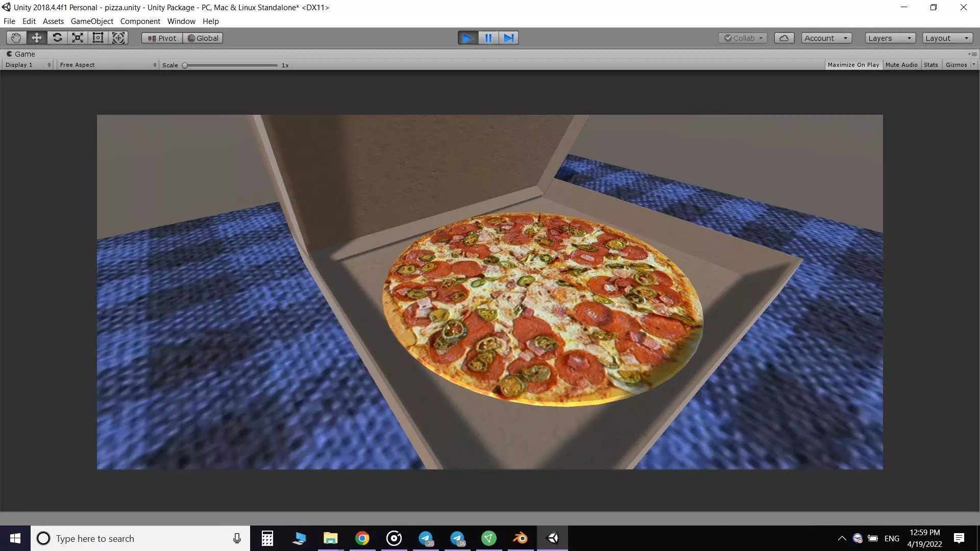The image size is (980, 551).
Task: Open the cloud services icon
Action: [784, 38]
